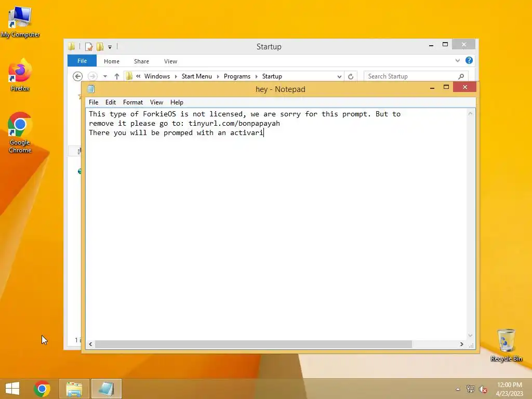
Task: Click Notepad vertical scroll up arrow
Action: (471, 114)
